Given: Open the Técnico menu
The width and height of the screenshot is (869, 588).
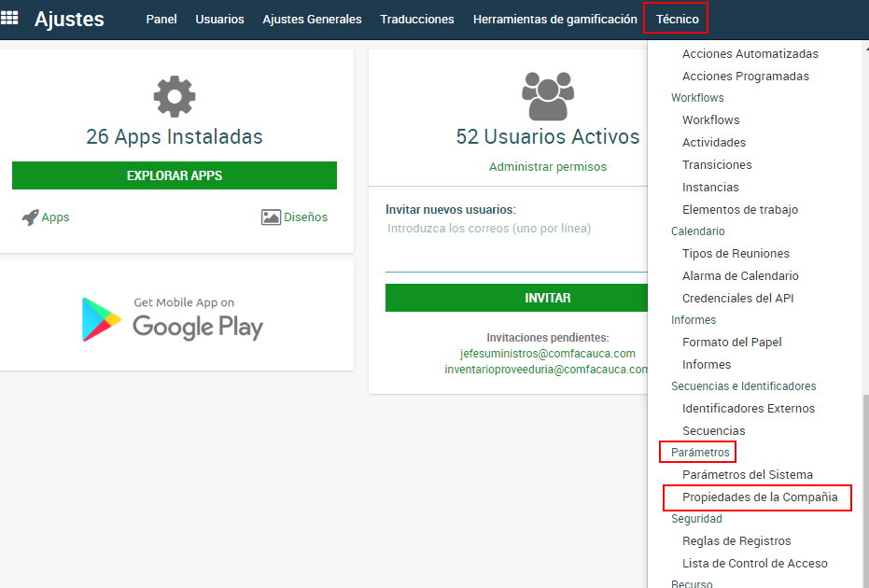Looking at the screenshot, I should [x=677, y=19].
